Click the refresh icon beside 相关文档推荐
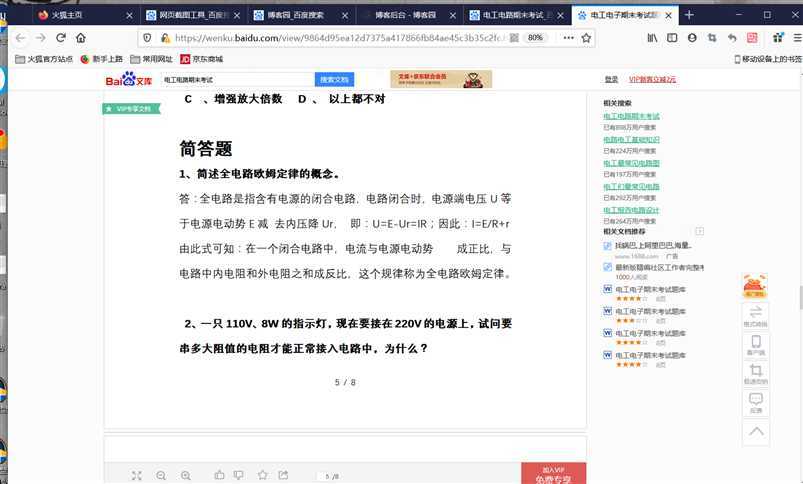Image resolution: width=803 pixels, height=484 pixels. click(700, 232)
